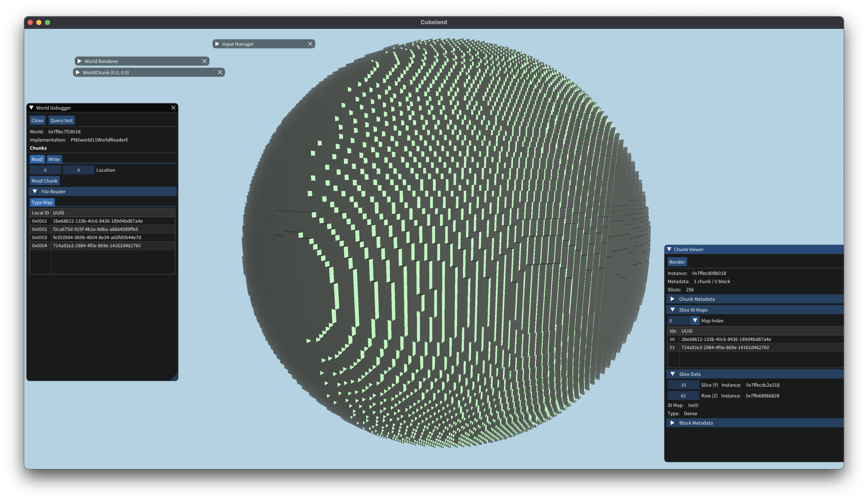Close the World Renderer panel
This screenshot has width=868, height=501.
pos(204,61)
